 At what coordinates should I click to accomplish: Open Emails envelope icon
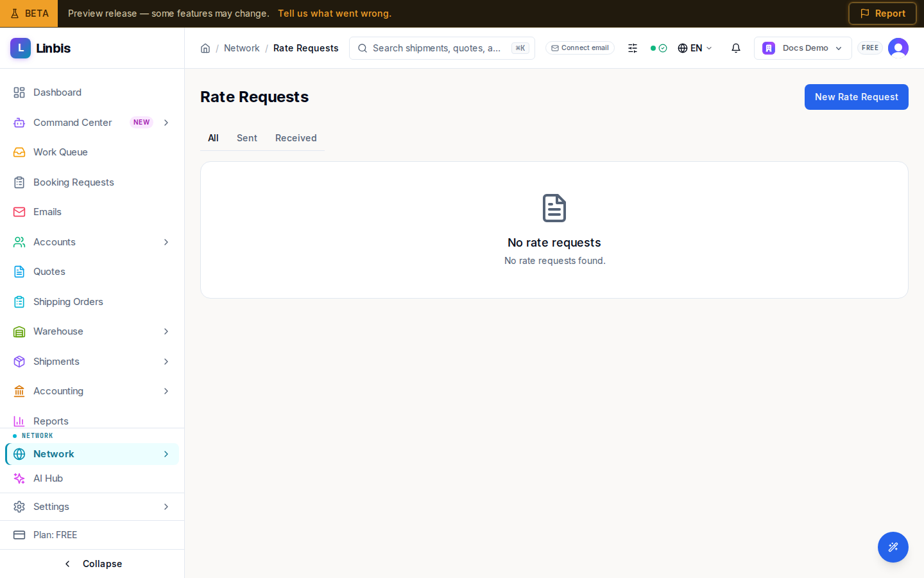coord(19,212)
